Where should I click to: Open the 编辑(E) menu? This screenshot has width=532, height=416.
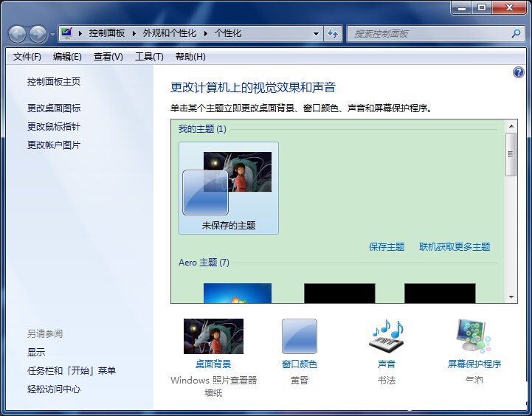(67, 57)
